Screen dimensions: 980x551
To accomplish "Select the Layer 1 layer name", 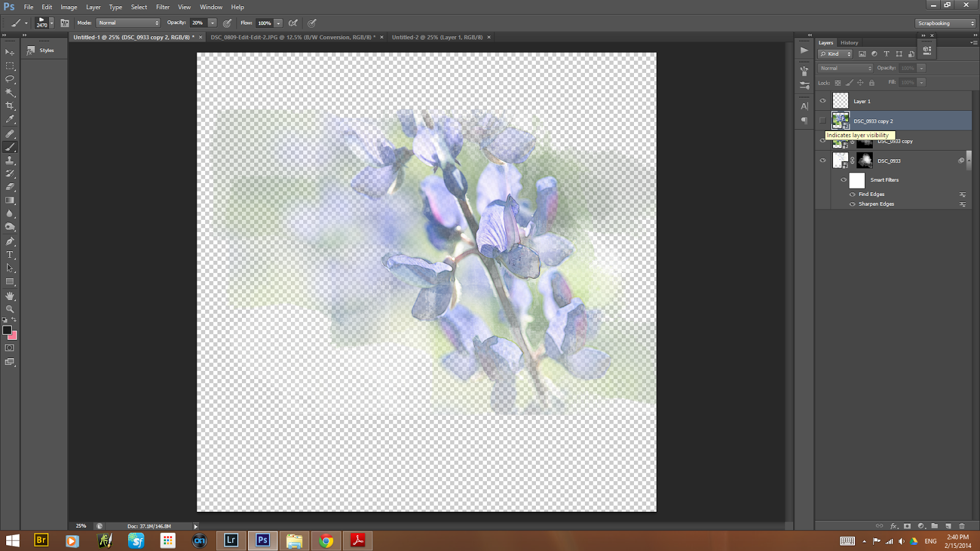I will click(862, 102).
